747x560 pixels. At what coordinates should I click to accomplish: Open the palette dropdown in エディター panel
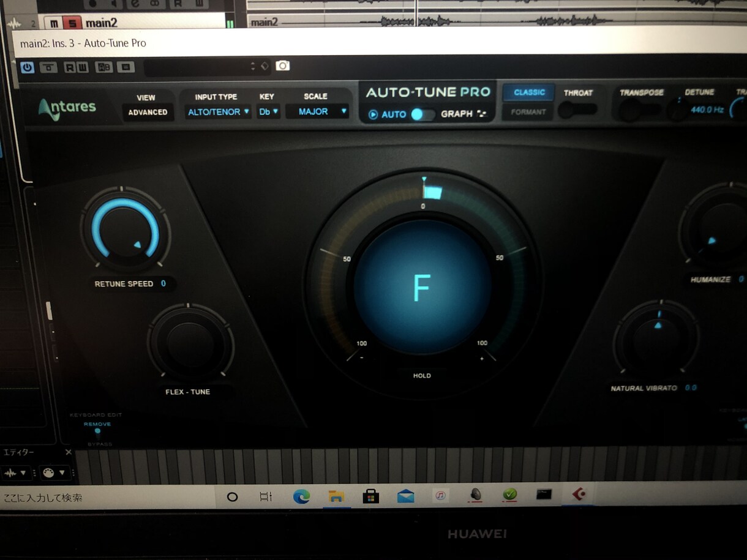54,473
